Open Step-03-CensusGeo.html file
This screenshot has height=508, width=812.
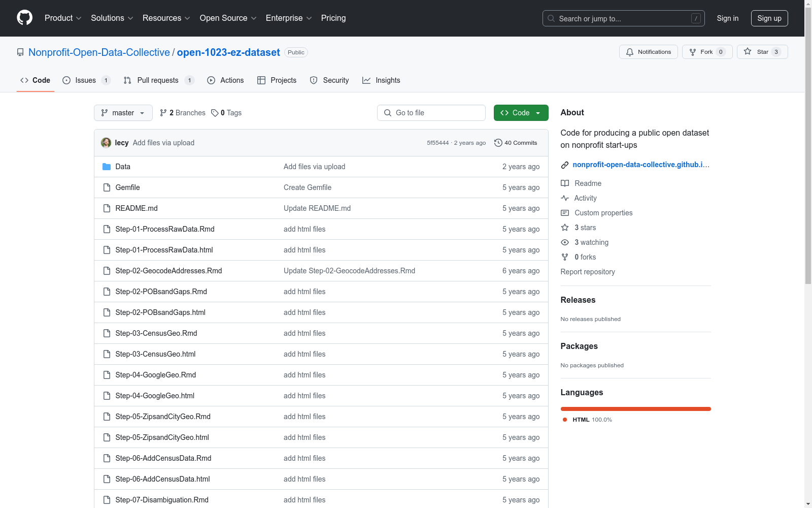click(155, 354)
